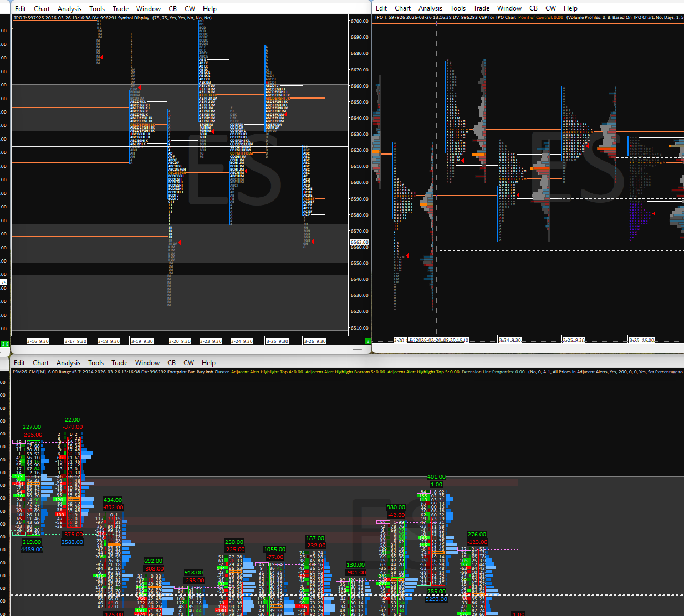The width and height of the screenshot is (684, 616).
Task: Open Analysis menu in top-left TPO window
Action: (x=69, y=8)
